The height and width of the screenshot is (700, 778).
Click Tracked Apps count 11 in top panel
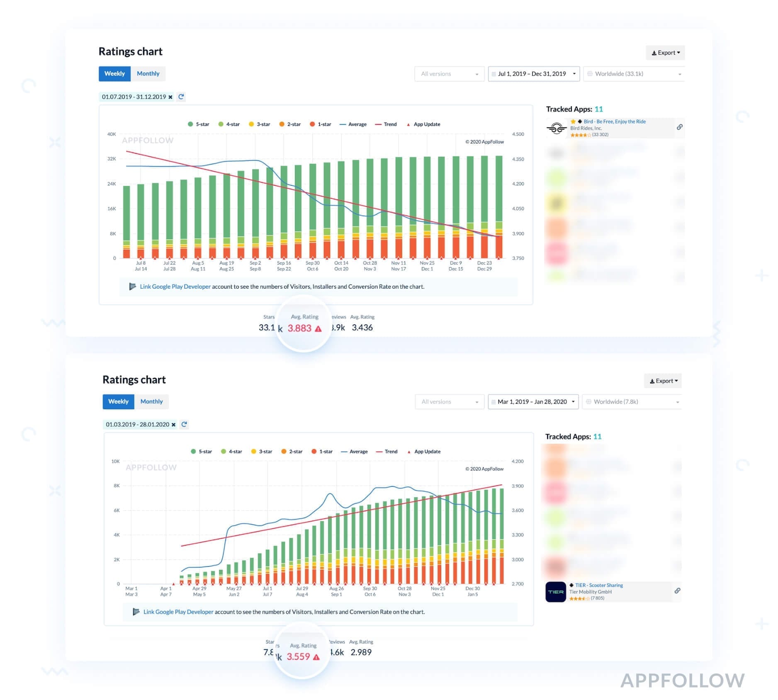(x=598, y=109)
